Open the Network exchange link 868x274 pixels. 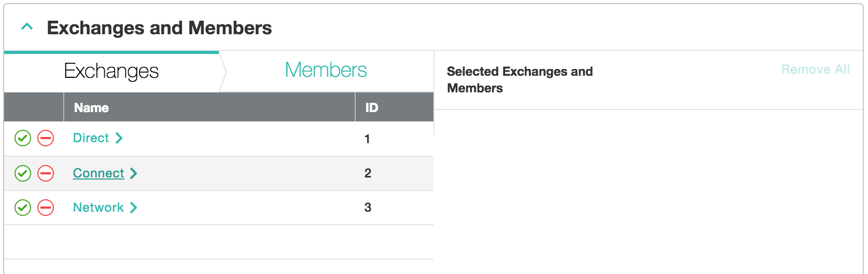point(98,208)
